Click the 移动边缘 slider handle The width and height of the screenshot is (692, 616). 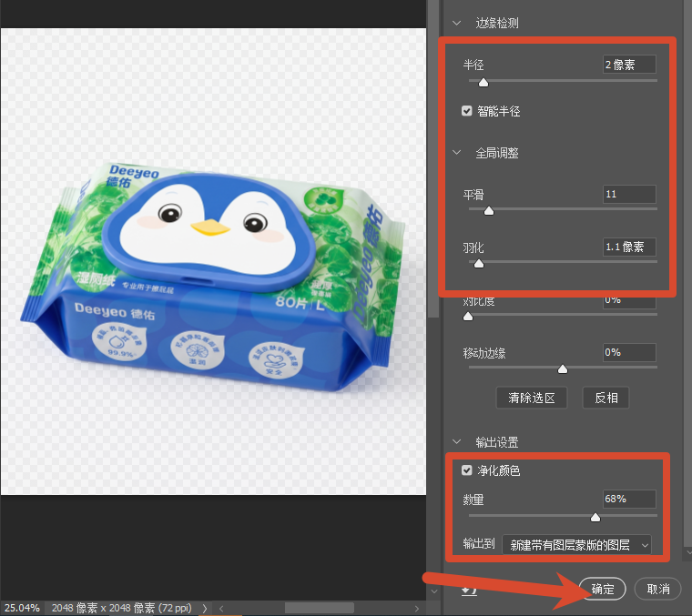tap(563, 369)
